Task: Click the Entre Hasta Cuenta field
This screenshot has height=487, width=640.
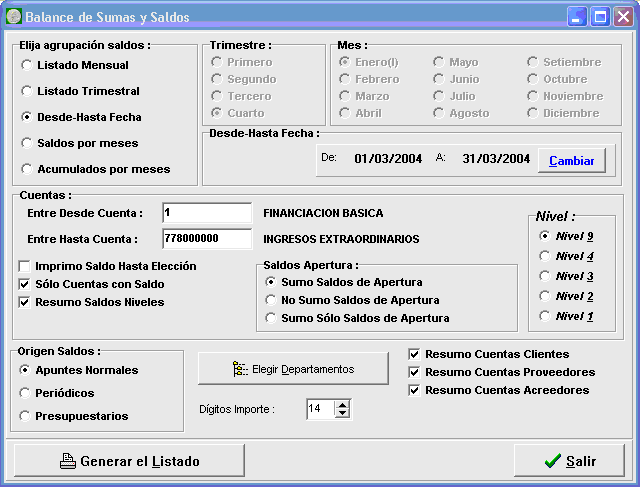Action: coord(206,239)
